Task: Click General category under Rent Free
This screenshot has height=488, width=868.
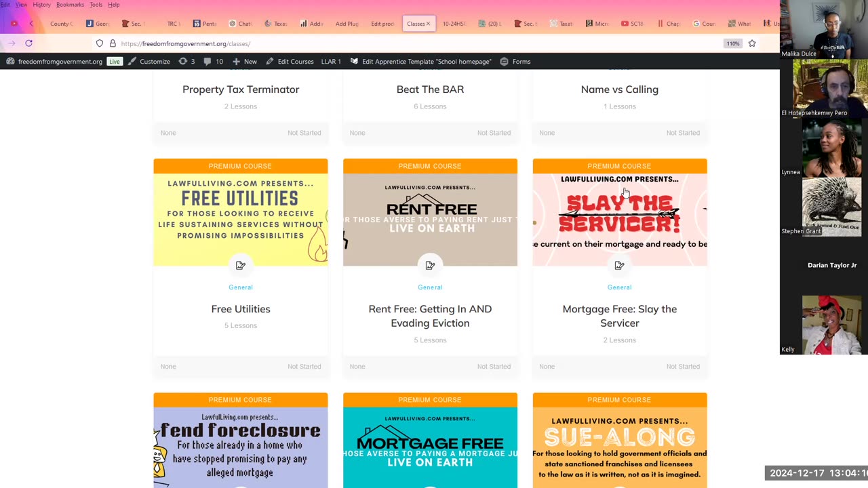Action: [430, 287]
